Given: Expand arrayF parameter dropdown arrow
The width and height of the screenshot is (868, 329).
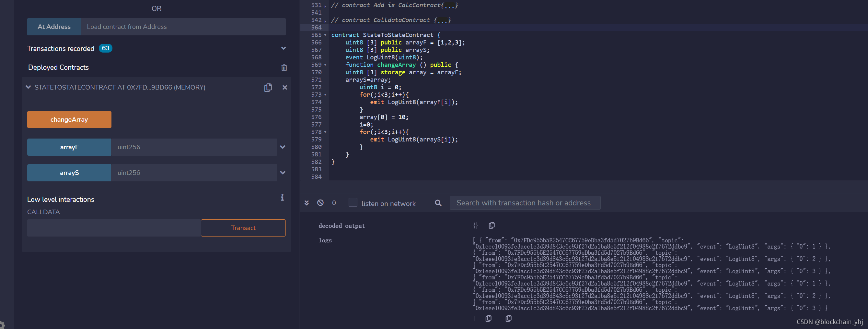Looking at the screenshot, I should click(x=283, y=147).
